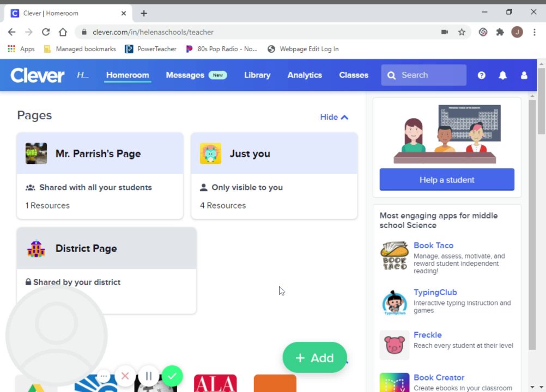Click the orange resource tile
Viewport: 546px width, 392px height.
(275, 383)
